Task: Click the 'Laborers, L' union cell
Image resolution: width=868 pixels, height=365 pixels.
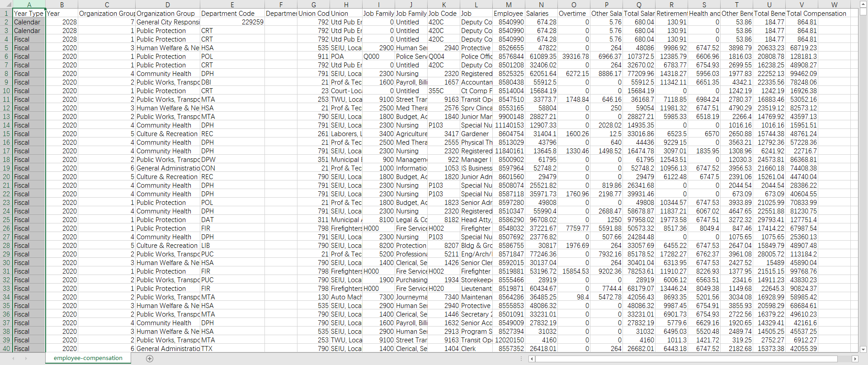Action: coord(346,134)
